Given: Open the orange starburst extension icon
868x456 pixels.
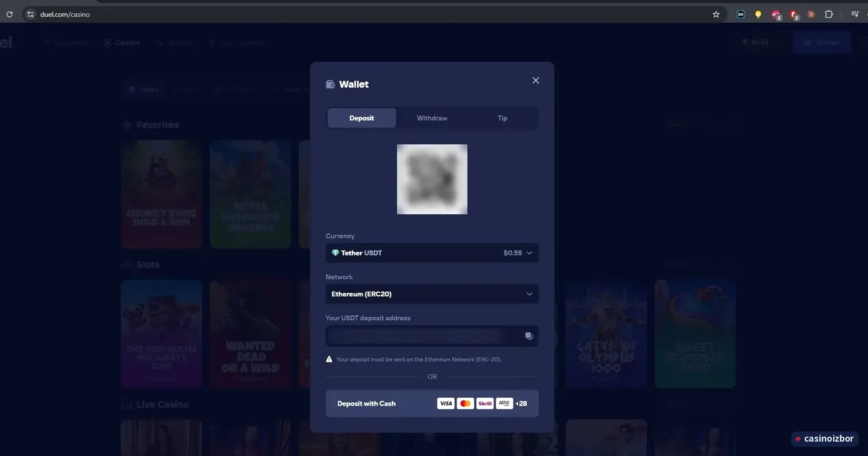Looking at the screenshot, I should 811,14.
